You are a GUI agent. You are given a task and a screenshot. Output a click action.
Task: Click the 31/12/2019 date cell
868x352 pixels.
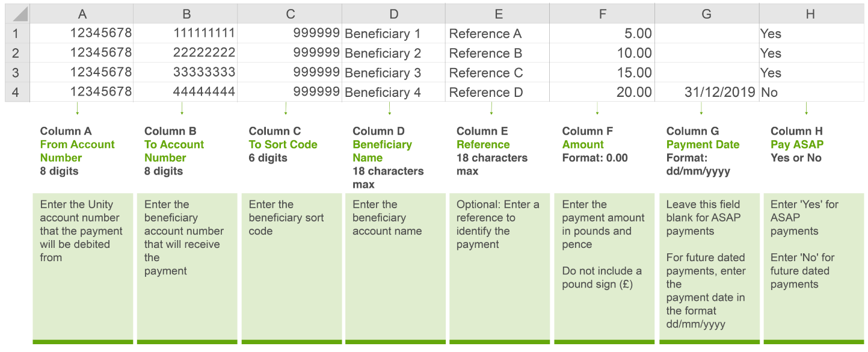click(x=707, y=93)
